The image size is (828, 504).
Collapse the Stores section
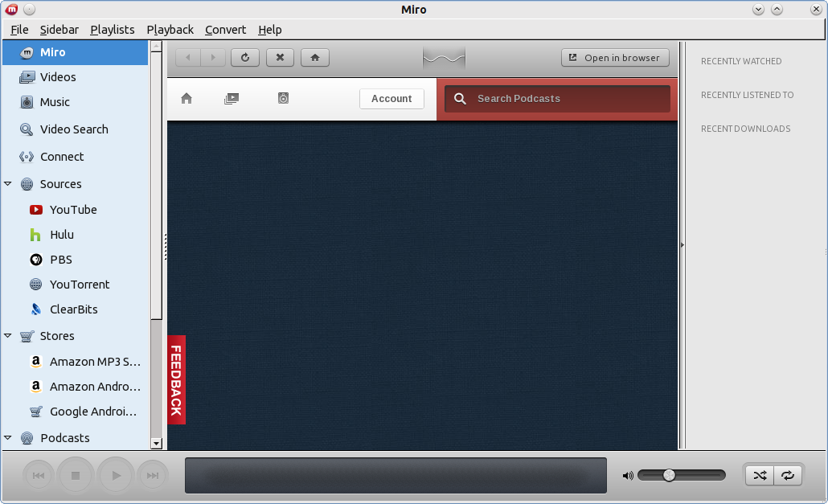tap(8, 336)
